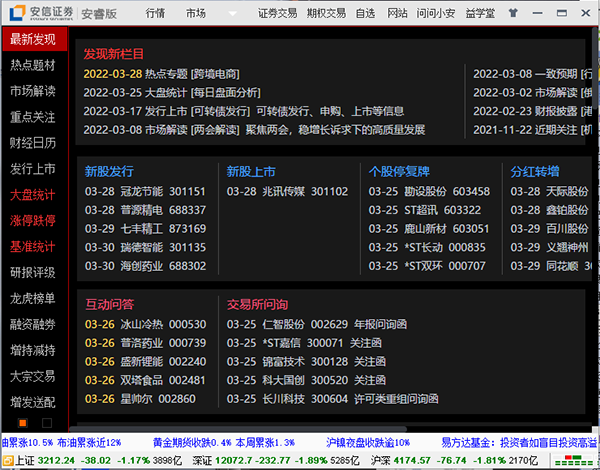Select *ST双环 000707 row
Image resolution: width=600 pixels, height=470 pixels.
427,266
